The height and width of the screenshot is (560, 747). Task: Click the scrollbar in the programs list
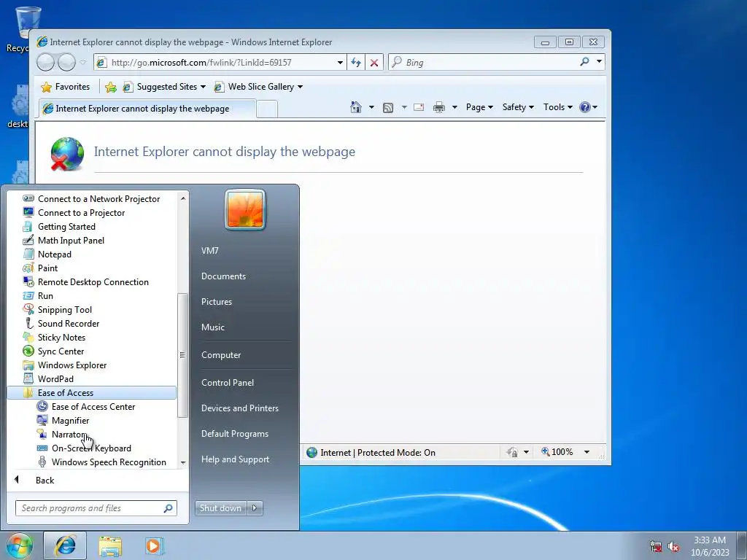[182, 355]
